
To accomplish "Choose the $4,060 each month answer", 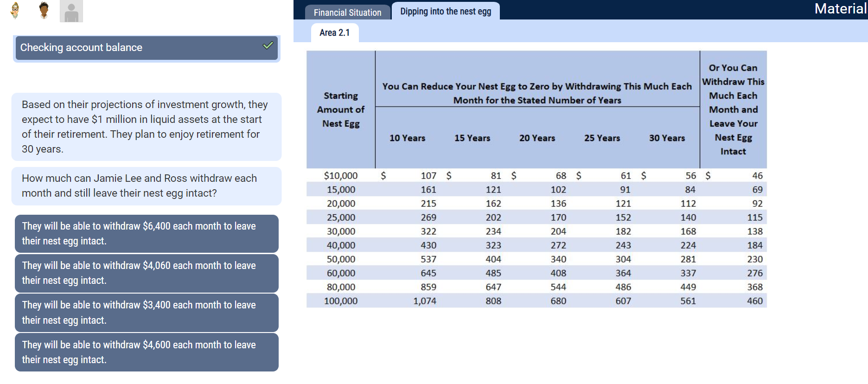I will (147, 273).
